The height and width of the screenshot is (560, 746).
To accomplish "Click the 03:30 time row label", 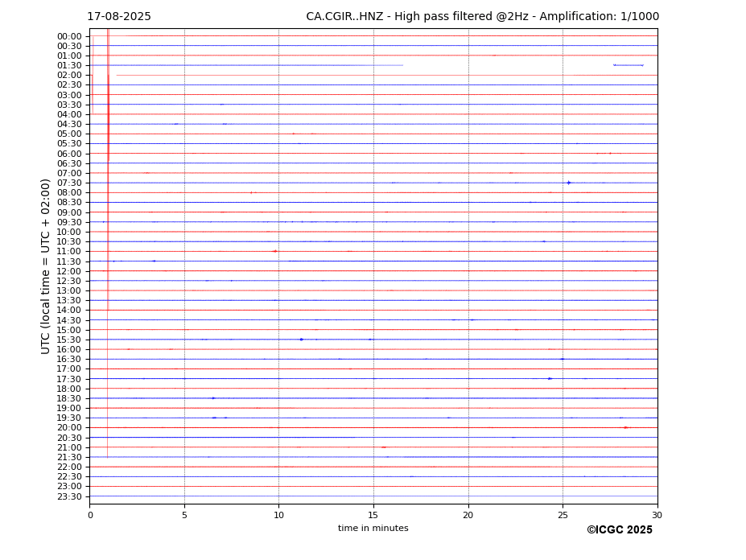I will (69, 105).
